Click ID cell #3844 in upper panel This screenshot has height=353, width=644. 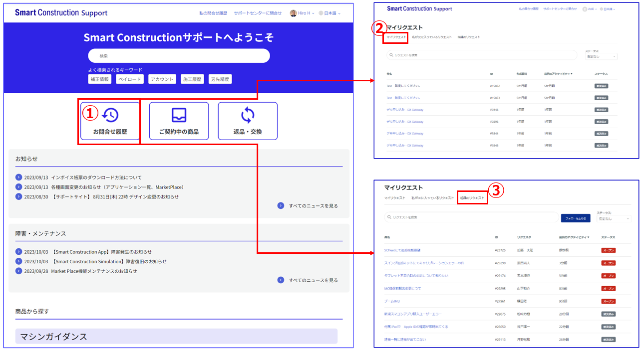pyautogui.click(x=494, y=134)
